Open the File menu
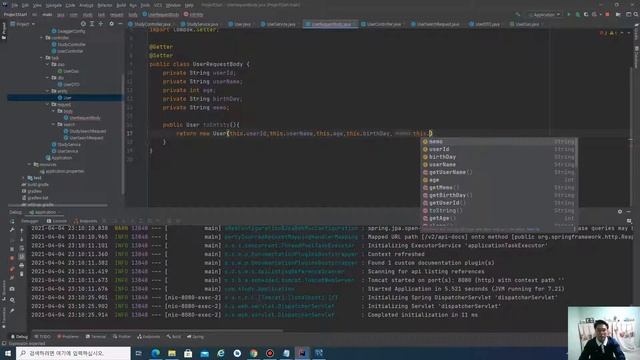The height and width of the screenshot is (360, 640). tap(15, 5)
